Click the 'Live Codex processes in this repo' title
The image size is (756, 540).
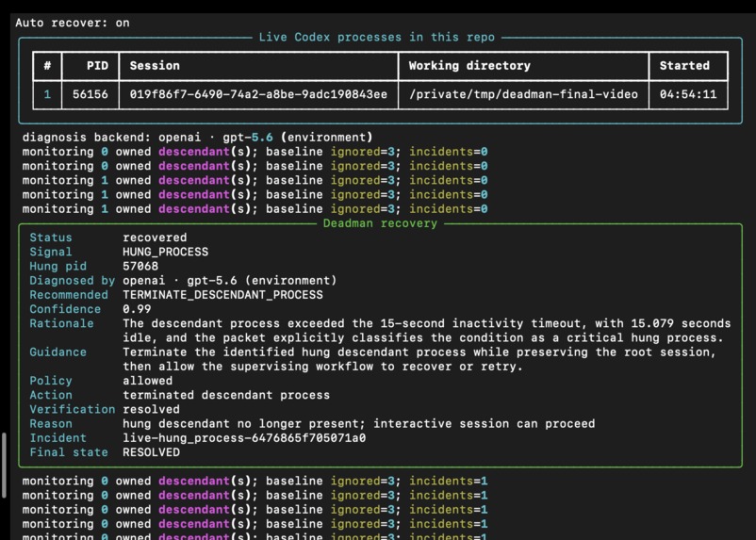pos(376,37)
